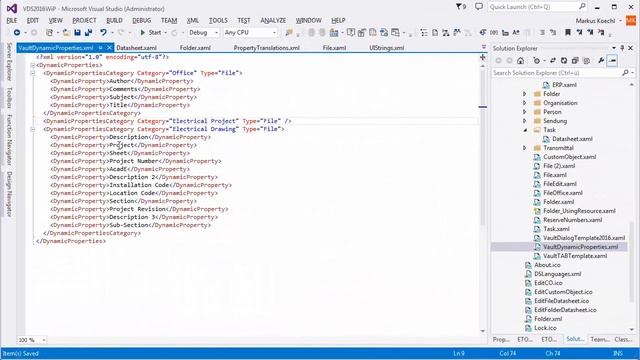Screen dimensions: 640x360
Task: Click the Save All icon
Action: point(88,32)
